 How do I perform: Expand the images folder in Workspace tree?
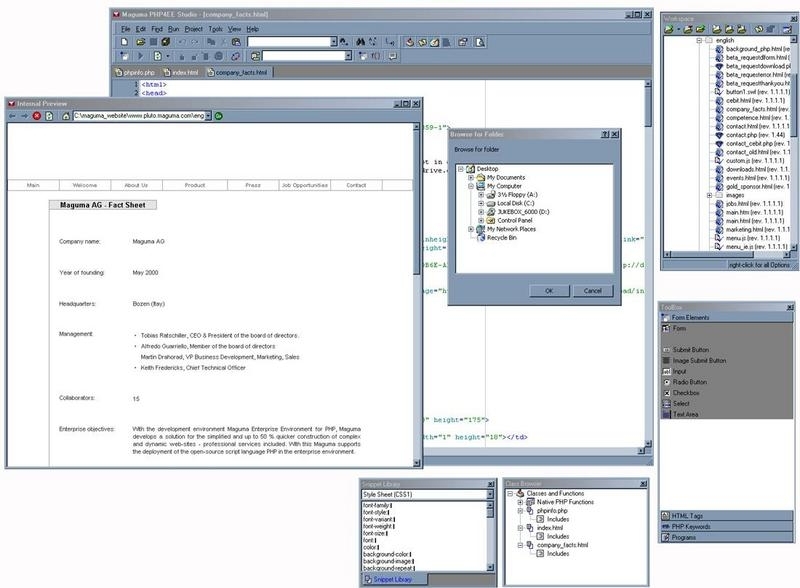coord(709,195)
